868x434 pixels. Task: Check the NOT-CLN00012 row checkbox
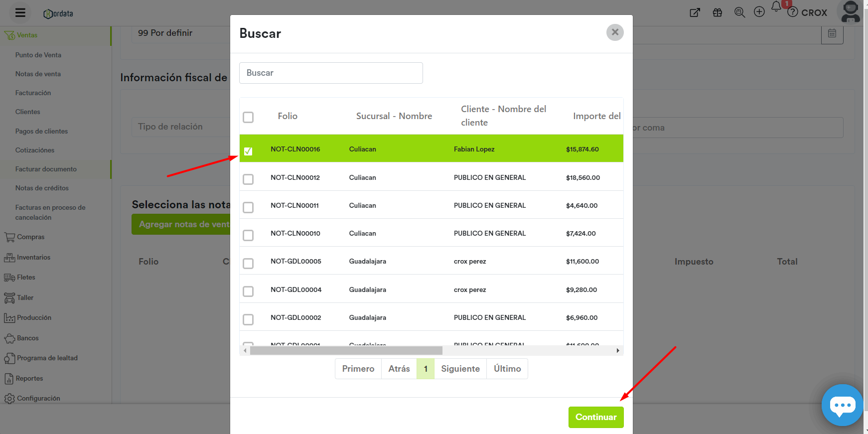click(248, 179)
